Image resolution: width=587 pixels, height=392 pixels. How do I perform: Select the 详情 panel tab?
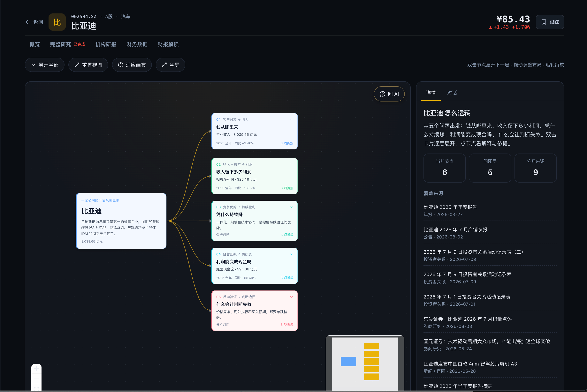tap(431, 93)
